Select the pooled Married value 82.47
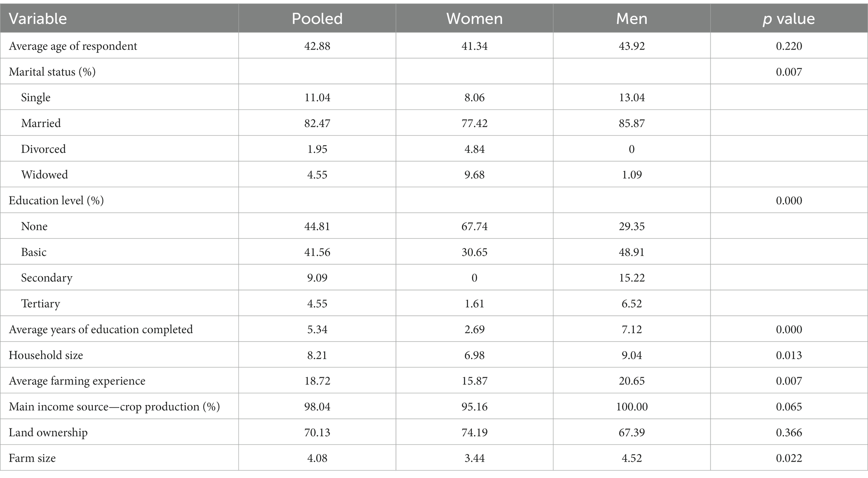 pos(317,123)
